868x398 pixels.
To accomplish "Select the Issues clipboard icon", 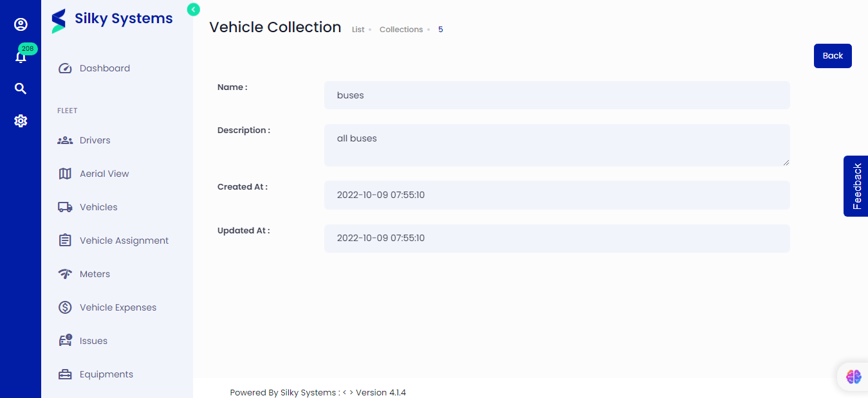I will tap(65, 340).
